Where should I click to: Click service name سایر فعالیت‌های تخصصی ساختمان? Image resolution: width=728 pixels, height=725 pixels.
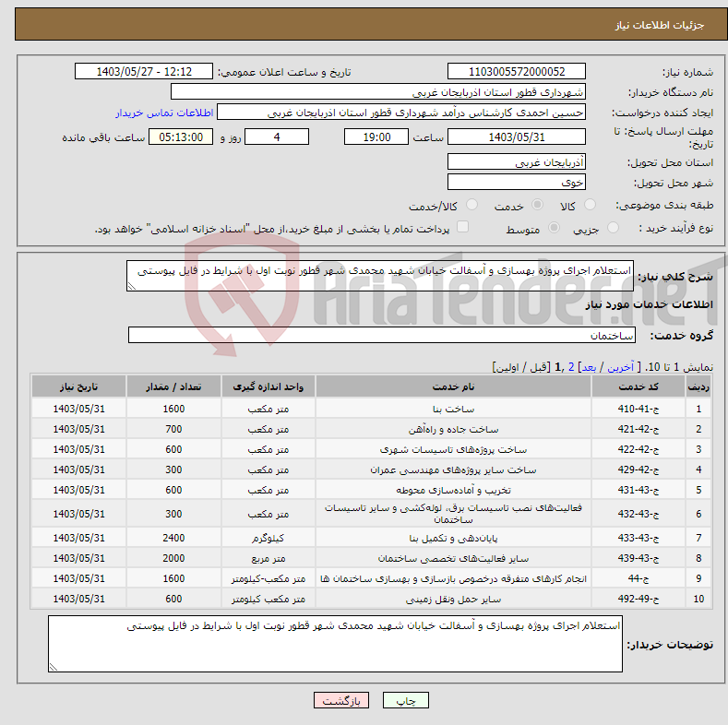tap(453, 558)
